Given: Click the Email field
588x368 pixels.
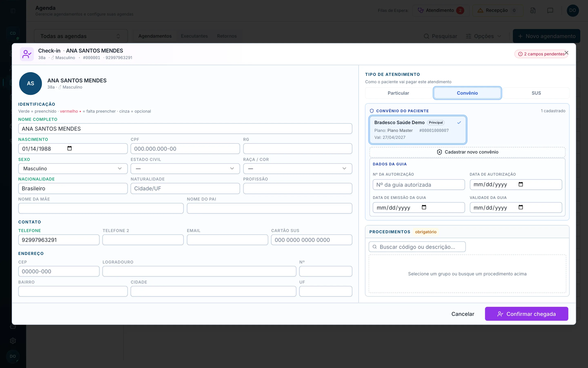Looking at the screenshot, I should (x=227, y=240).
